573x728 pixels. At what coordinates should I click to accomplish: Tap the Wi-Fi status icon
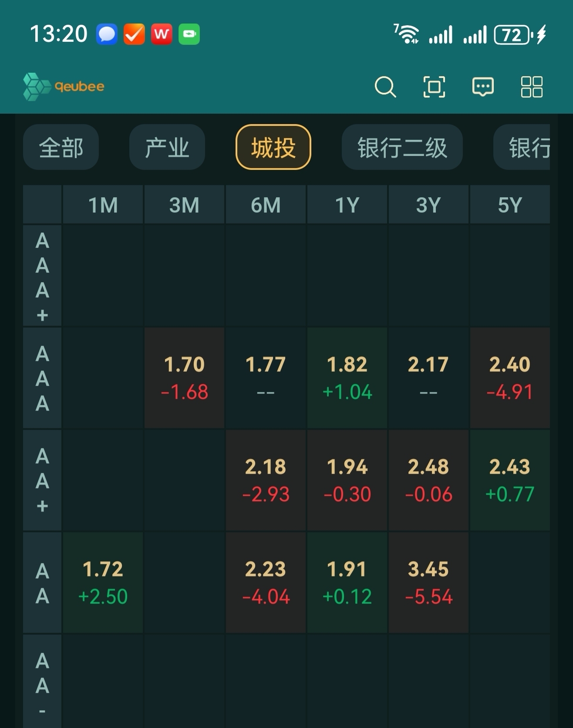tap(407, 34)
